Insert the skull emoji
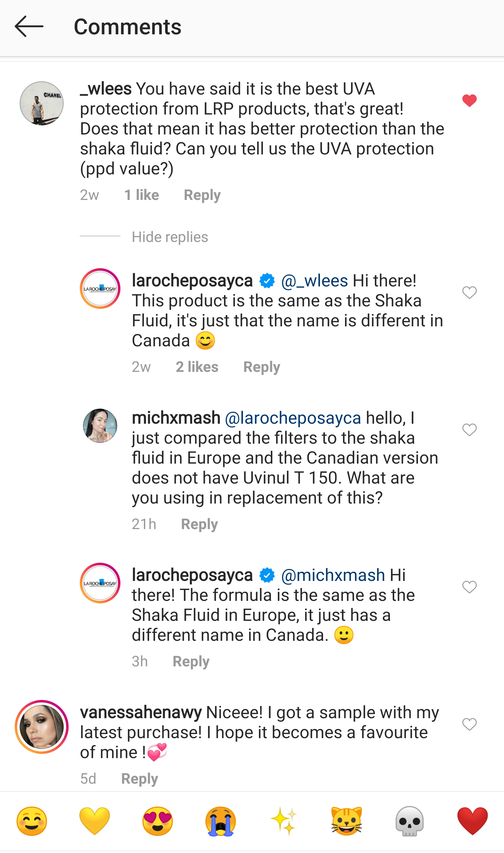Viewport: 504px width, 853px height. click(409, 821)
